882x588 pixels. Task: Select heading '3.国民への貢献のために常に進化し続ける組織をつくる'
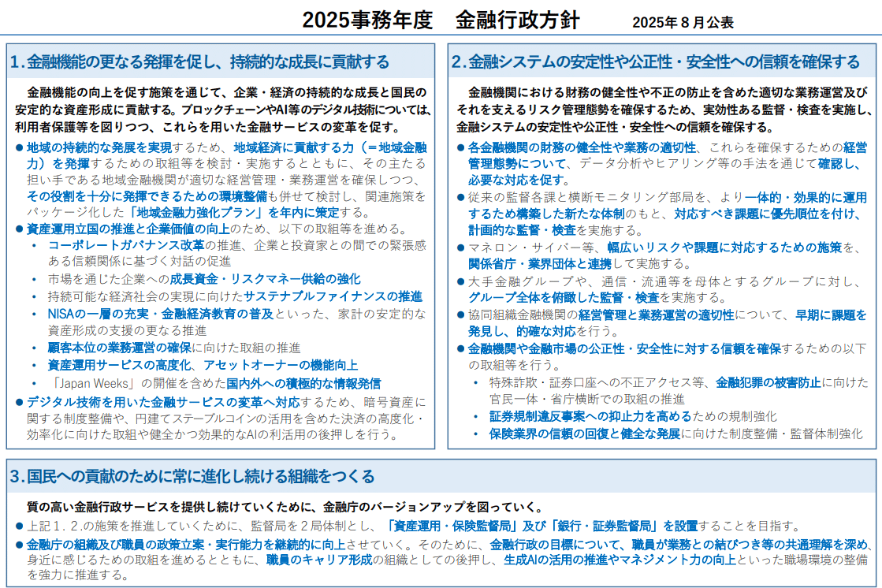click(192, 477)
